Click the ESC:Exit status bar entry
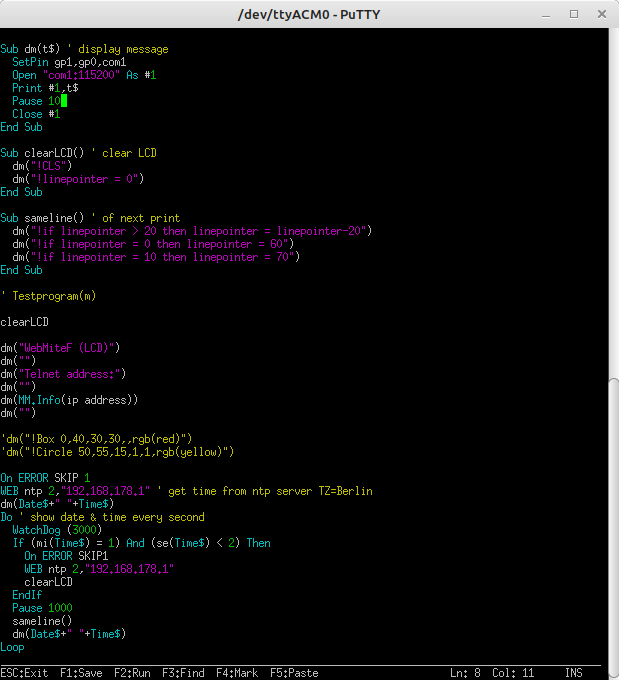 24,673
